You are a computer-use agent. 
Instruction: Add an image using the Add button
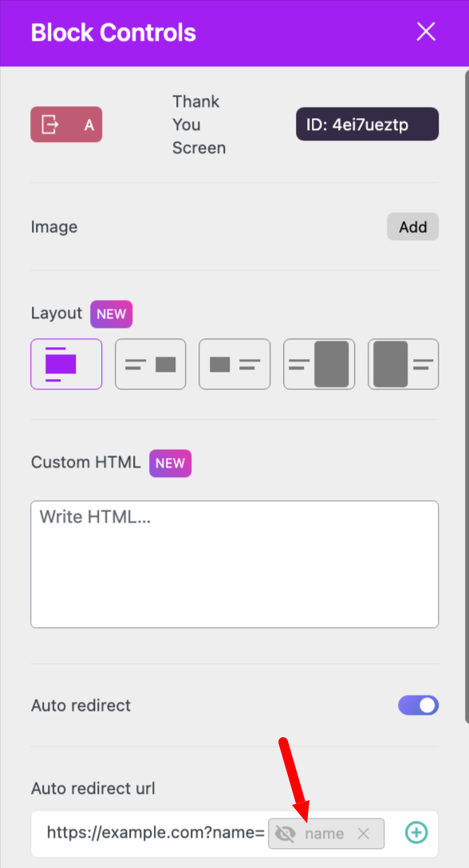[x=413, y=227]
